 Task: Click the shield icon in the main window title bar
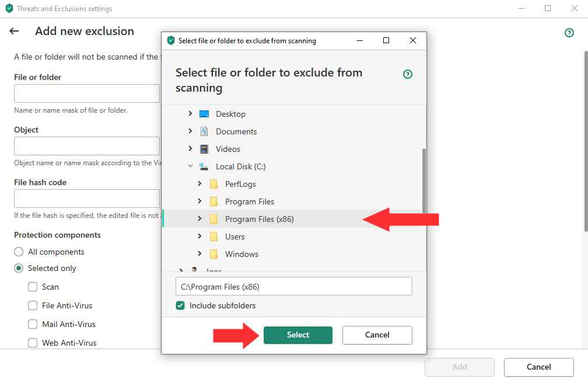tap(9, 8)
